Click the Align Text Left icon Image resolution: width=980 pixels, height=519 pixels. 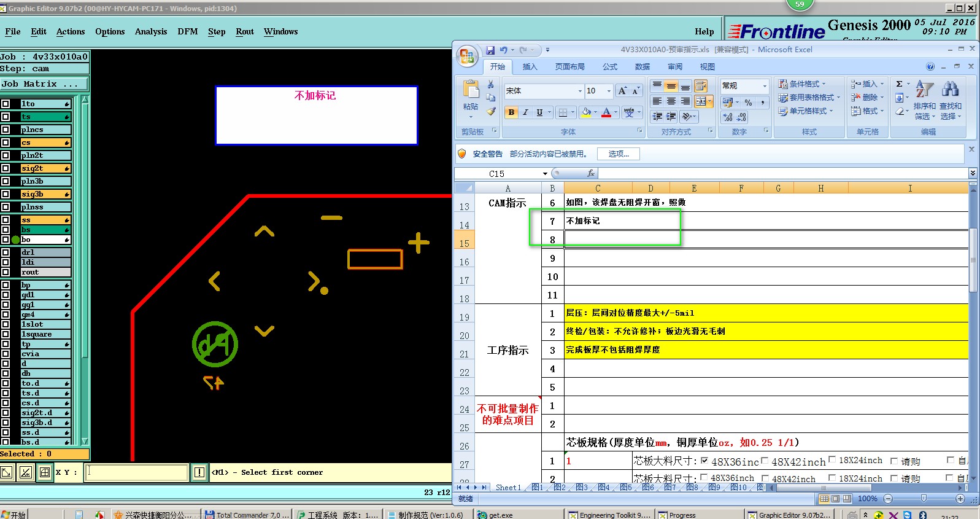[657, 101]
